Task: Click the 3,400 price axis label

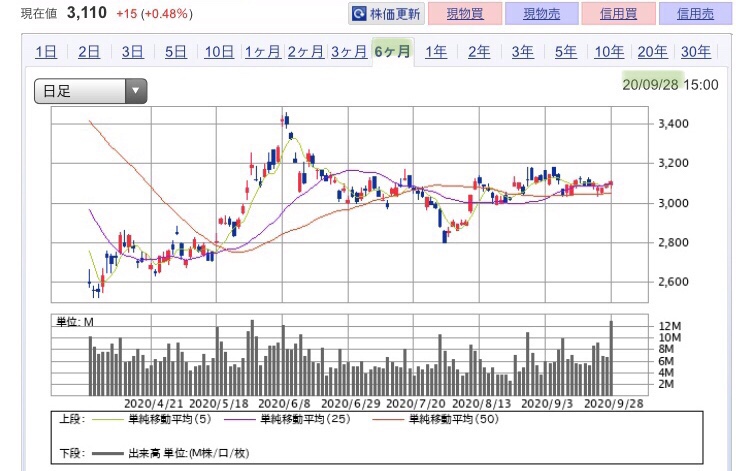Action: [674, 124]
